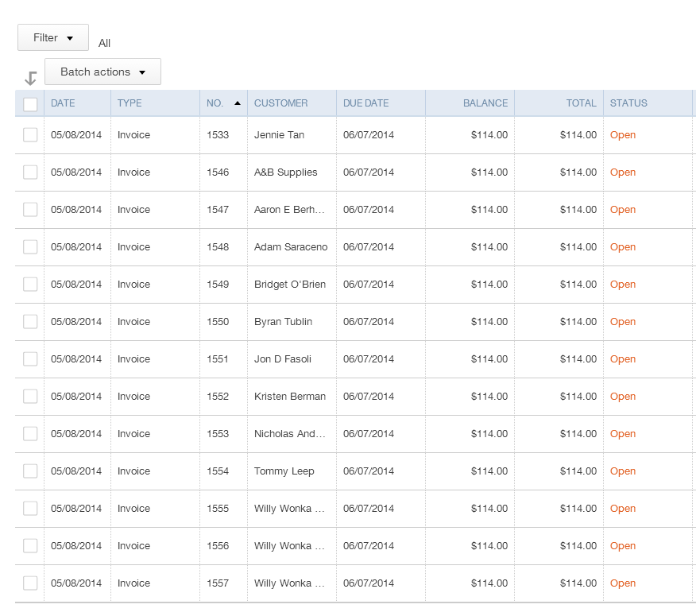Check the box for Tommy Leep's invoice

(30, 471)
